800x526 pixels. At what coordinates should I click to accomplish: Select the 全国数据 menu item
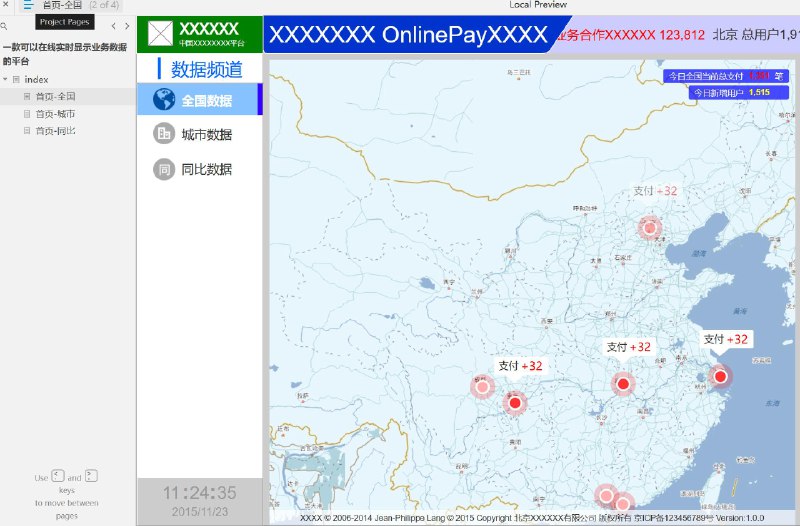pos(199,99)
